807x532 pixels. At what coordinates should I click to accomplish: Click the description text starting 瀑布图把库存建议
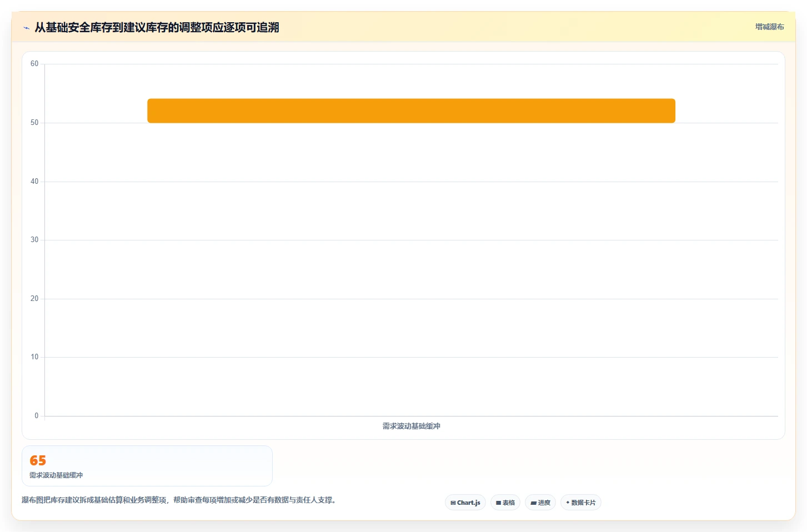point(179,500)
